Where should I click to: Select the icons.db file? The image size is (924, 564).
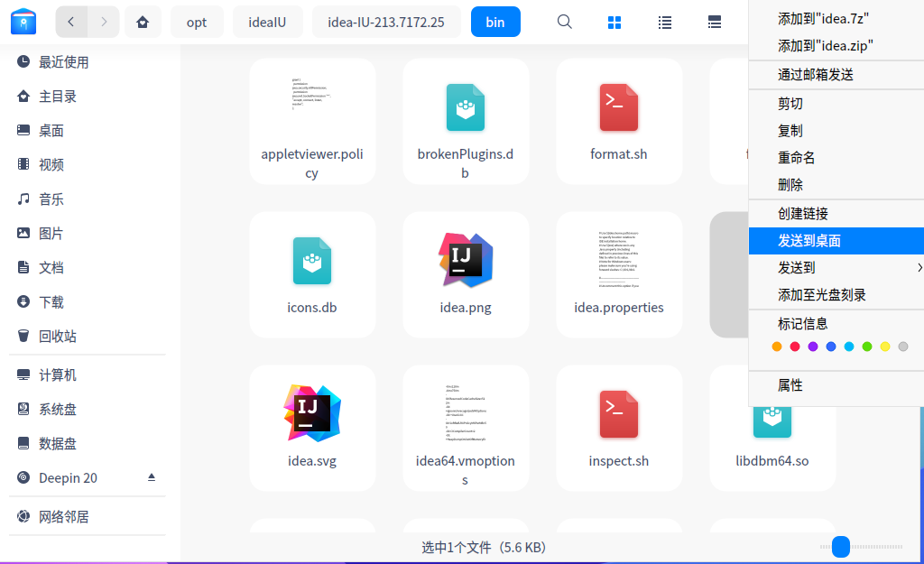pos(312,274)
